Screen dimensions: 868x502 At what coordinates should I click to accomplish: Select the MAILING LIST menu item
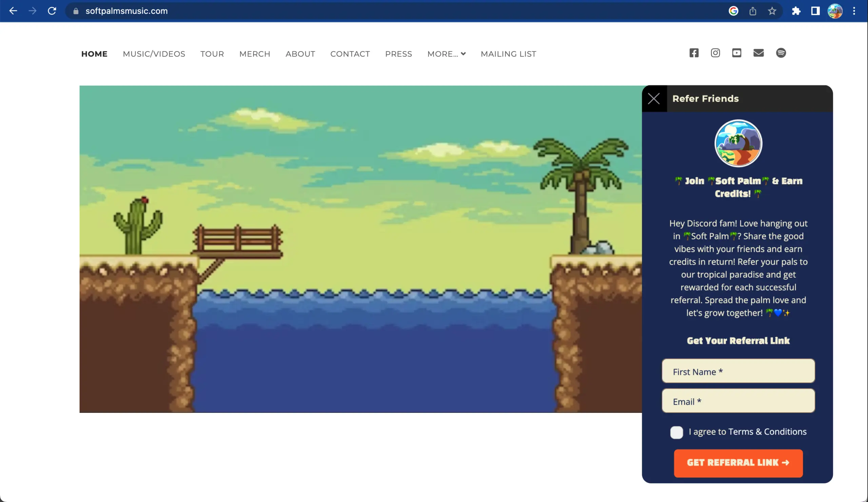(508, 54)
